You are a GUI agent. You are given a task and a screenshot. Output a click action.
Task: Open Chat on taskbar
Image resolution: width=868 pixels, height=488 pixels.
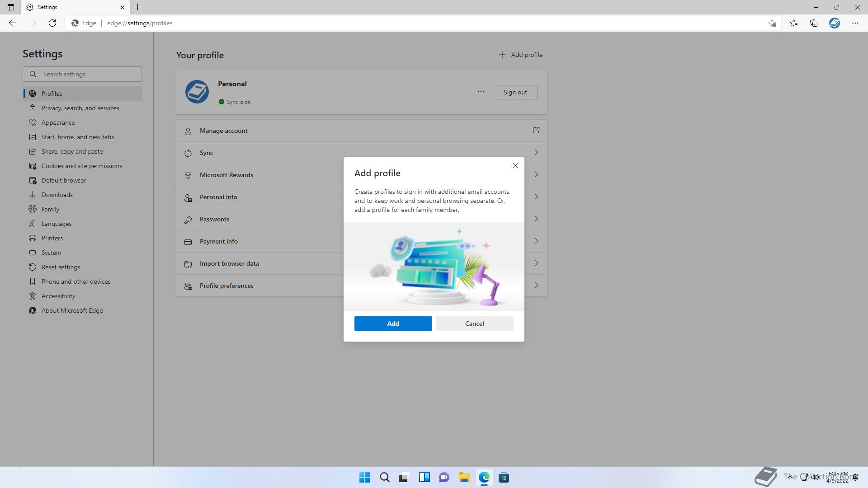point(444,477)
